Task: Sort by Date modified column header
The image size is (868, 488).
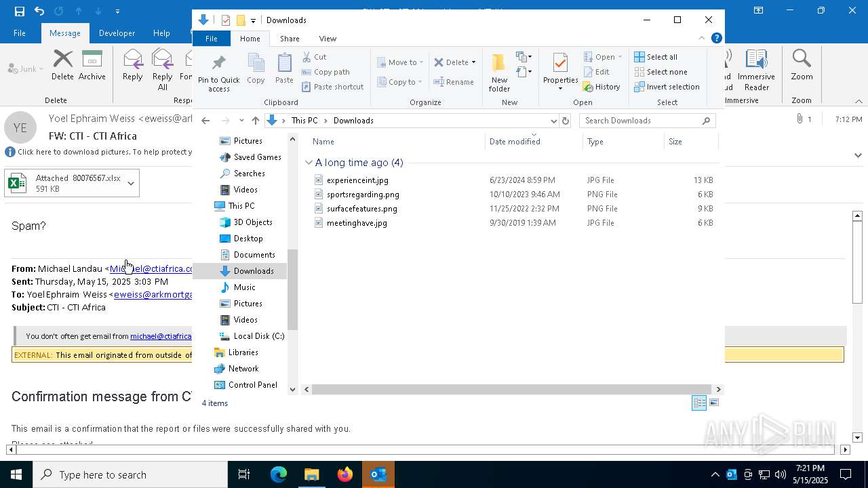Action: 534,141
